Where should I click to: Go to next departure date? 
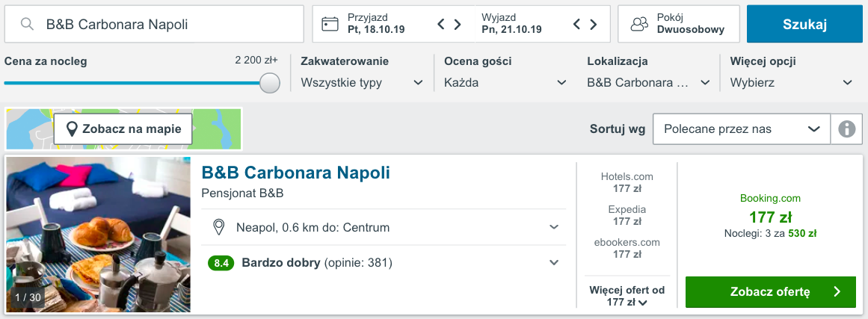point(594,25)
